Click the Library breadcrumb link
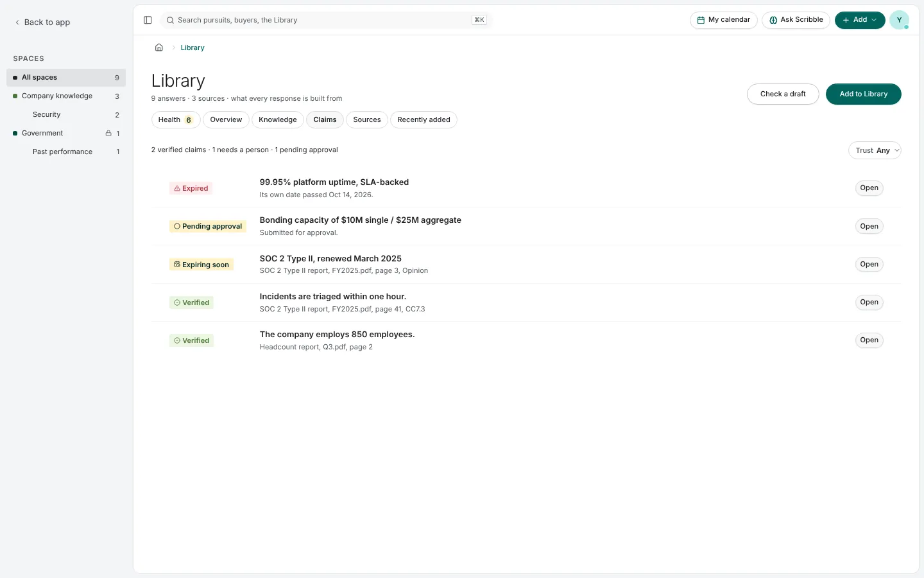This screenshot has width=924, height=578. coord(193,48)
